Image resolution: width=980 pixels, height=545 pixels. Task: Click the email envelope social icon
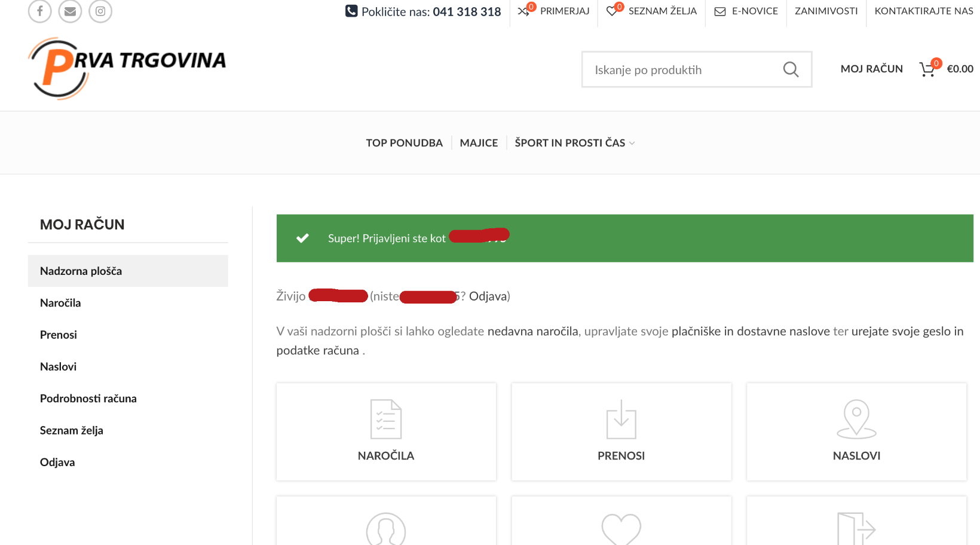70,11
